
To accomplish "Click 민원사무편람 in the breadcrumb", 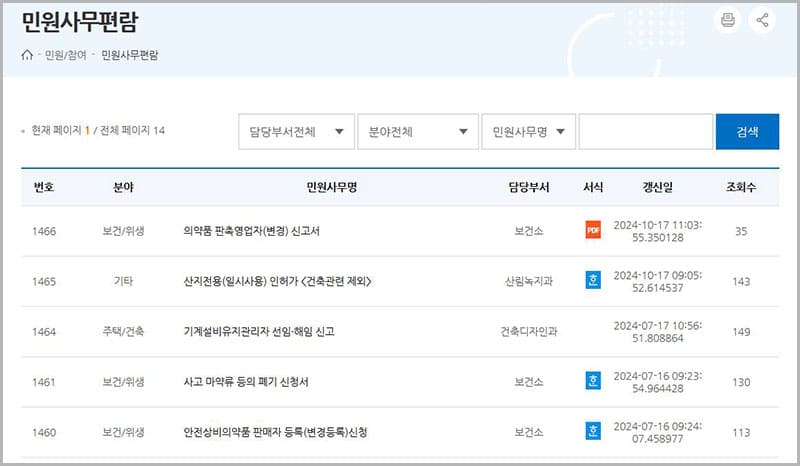I will [x=129, y=55].
